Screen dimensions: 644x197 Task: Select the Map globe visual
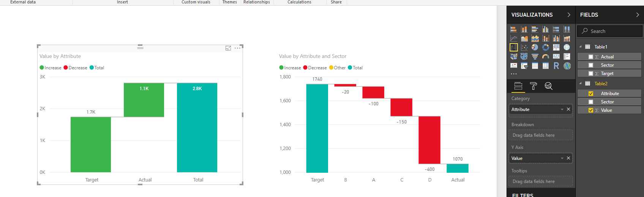click(x=567, y=47)
